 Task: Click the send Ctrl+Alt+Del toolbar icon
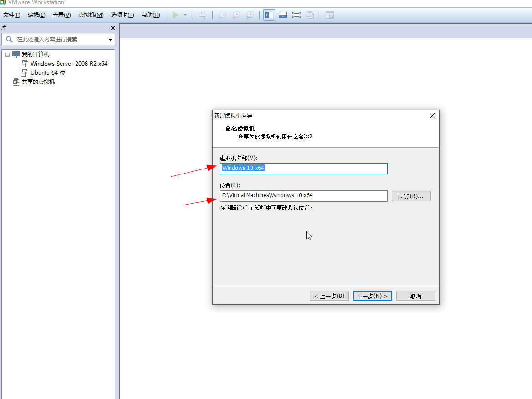click(x=203, y=15)
